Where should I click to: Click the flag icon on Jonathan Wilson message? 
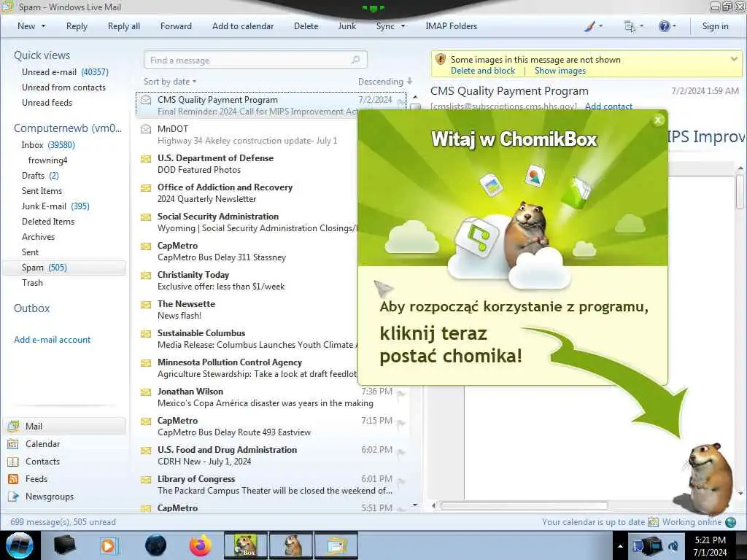(400, 393)
